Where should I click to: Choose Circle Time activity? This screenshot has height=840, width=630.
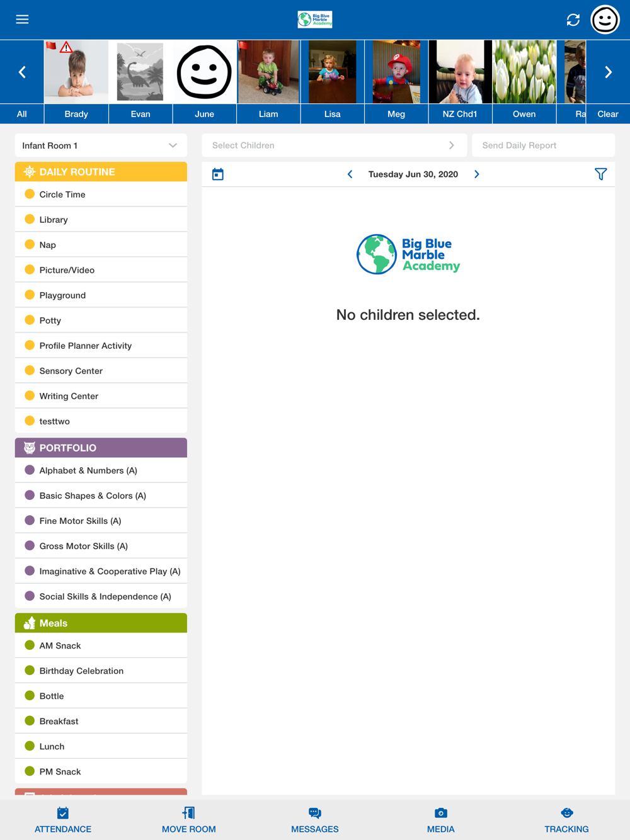pos(101,195)
